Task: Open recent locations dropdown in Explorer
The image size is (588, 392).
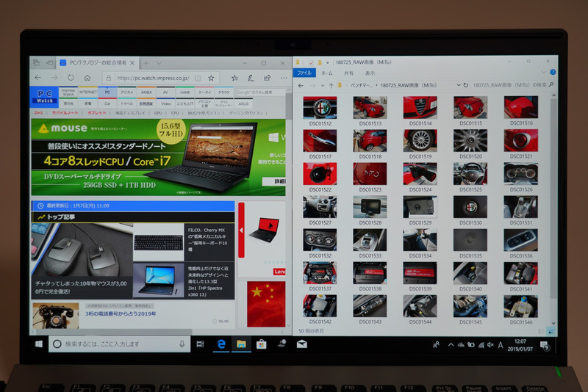Action: pos(323,86)
